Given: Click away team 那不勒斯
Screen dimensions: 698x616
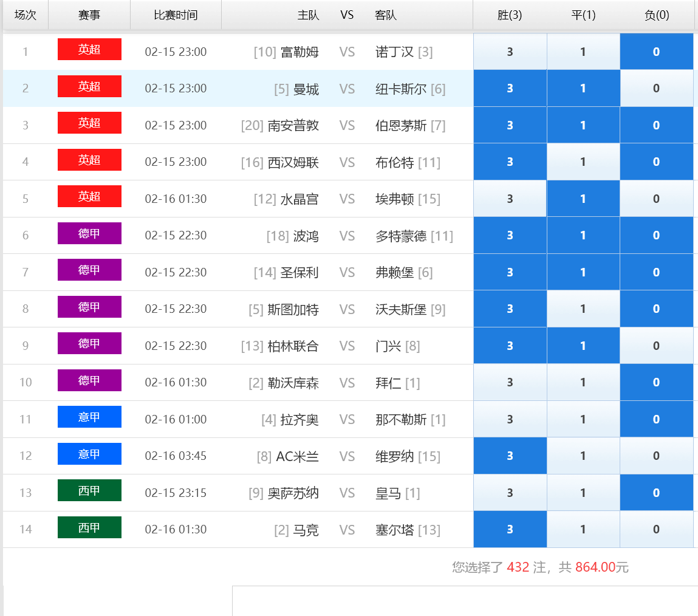Looking at the screenshot, I should click(401, 419).
